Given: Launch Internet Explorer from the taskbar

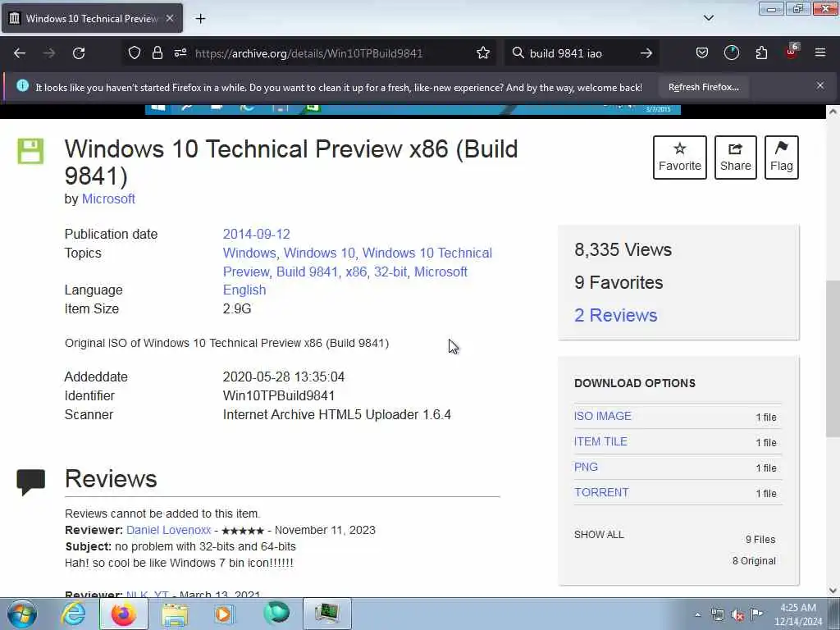Looking at the screenshot, I should coord(73,614).
